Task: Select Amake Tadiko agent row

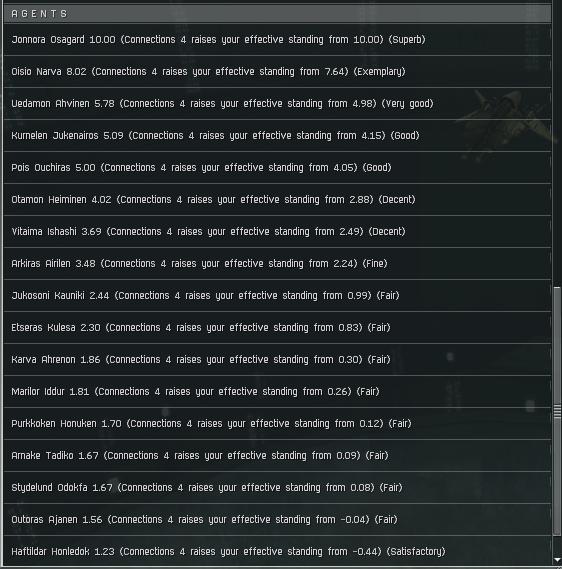Action: [278, 455]
